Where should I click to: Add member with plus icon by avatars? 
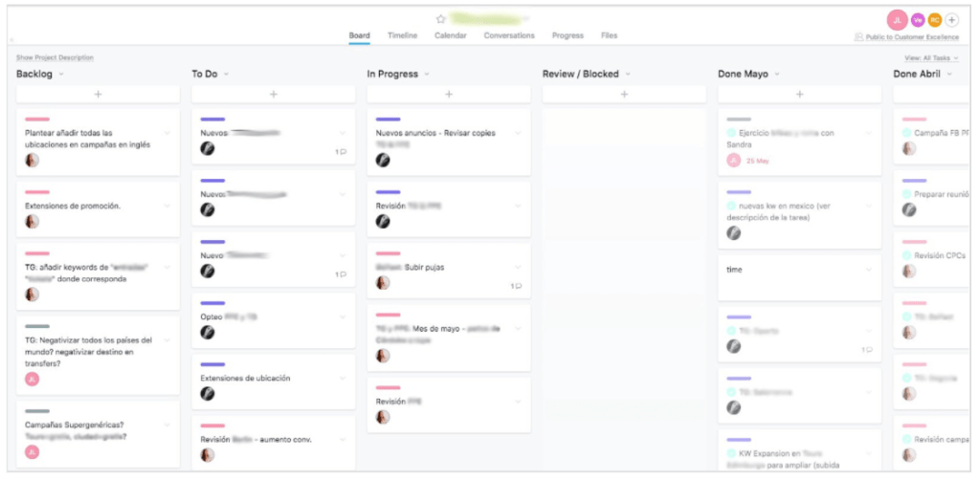point(951,20)
